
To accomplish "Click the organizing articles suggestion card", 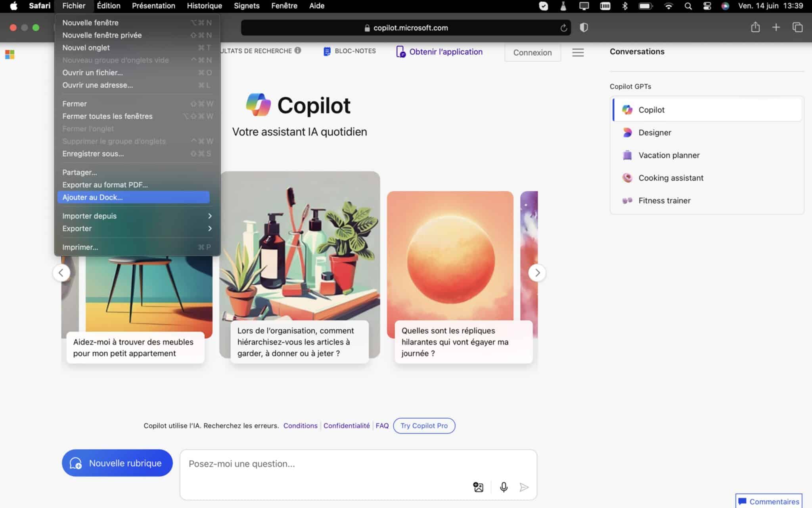I will (x=300, y=342).
